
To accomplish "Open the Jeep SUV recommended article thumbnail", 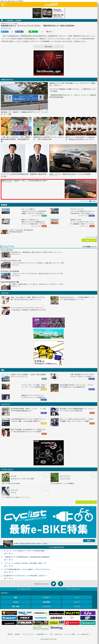I will click(x=73, y=158).
